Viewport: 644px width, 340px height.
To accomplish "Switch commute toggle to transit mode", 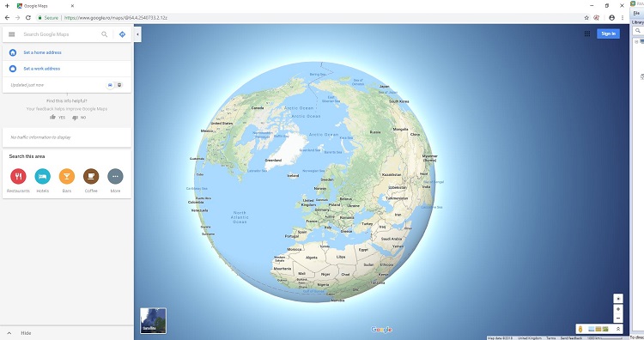I will click(119, 85).
